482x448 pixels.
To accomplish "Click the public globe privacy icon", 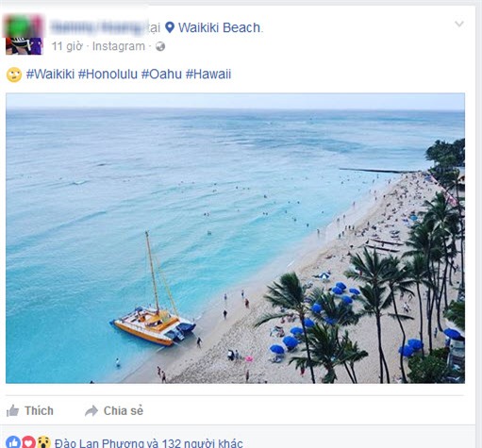I will click(x=160, y=46).
